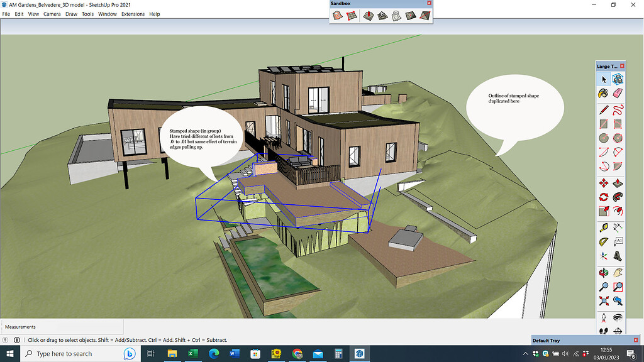The width and height of the screenshot is (644, 362).
Task: Open the Tools menu
Action: tap(87, 13)
